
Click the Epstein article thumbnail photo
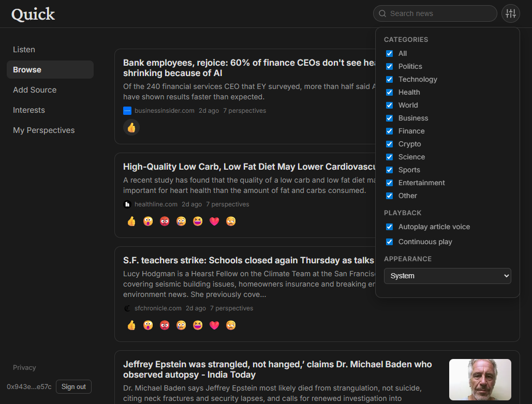(480, 379)
